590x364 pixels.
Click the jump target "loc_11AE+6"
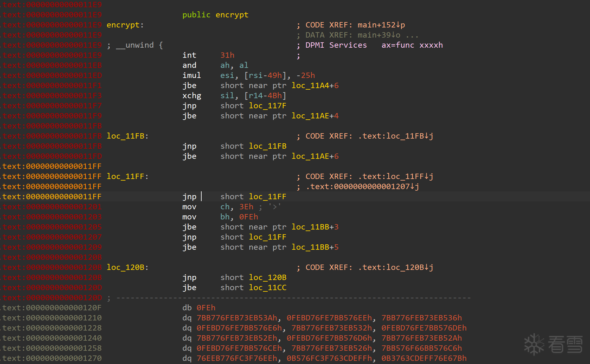coord(315,156)
